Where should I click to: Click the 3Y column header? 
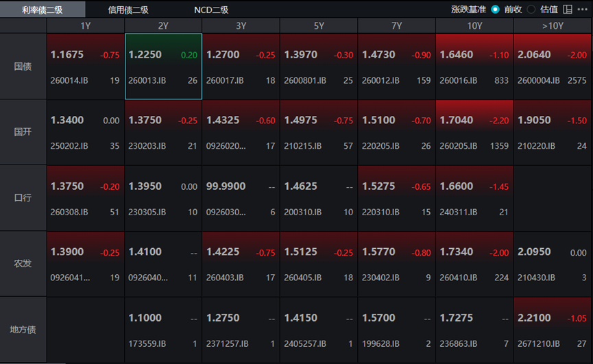coord(241,25)
